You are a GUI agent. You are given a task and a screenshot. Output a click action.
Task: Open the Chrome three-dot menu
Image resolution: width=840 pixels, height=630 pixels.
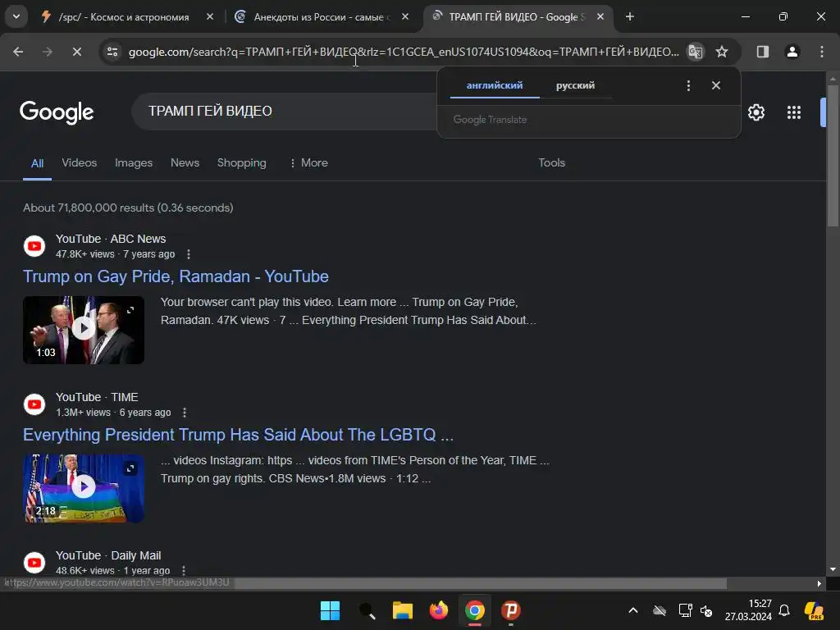pos(822,52)
